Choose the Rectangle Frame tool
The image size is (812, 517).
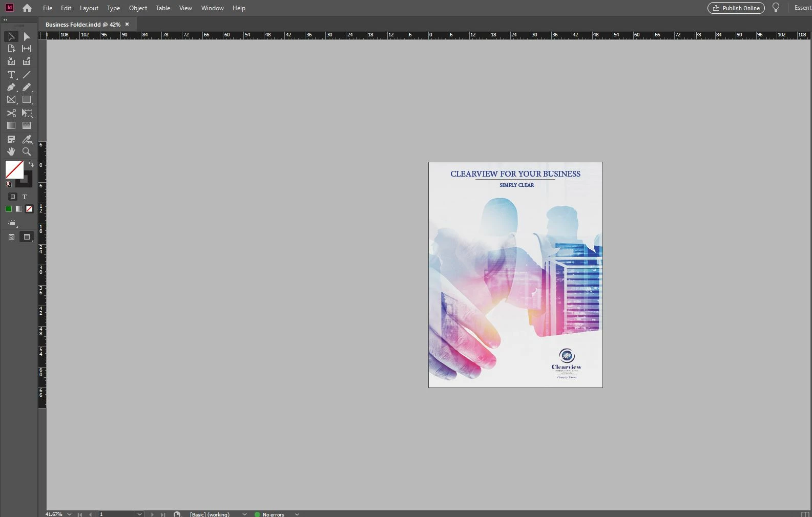tap(11, 100)
